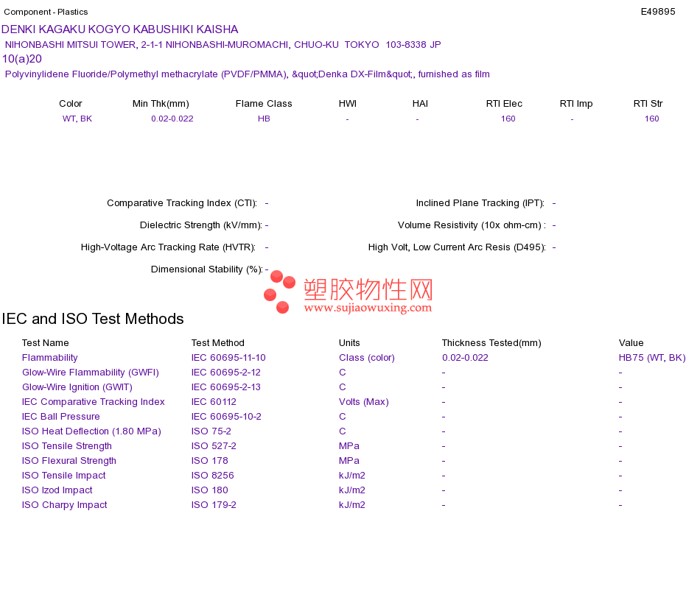Click the Test Method column header
Screen dimensions: 700x589
(x=218, y=343)
